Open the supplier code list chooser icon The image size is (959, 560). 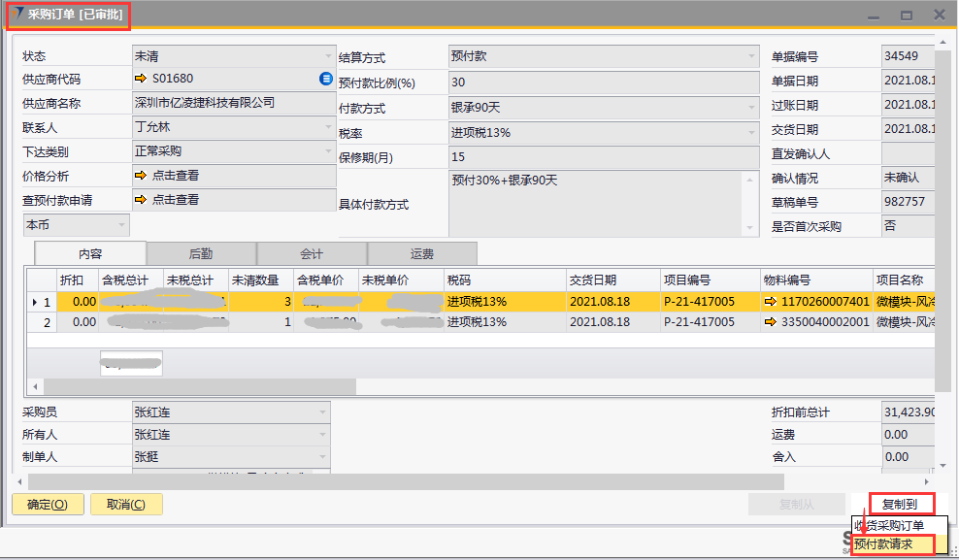(326, 79)
